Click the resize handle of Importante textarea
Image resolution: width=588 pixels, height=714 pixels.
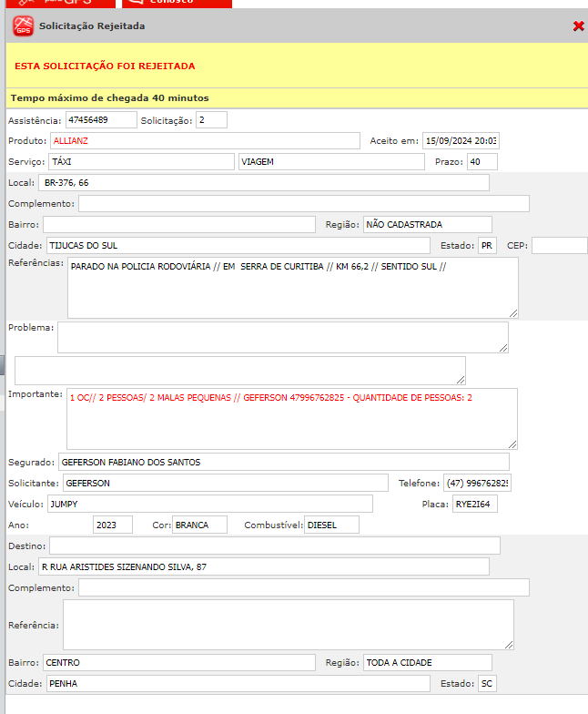[512, 443]
